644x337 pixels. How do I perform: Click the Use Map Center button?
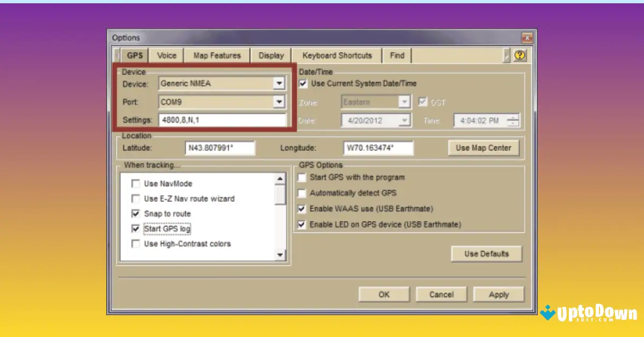coord(483,148)
